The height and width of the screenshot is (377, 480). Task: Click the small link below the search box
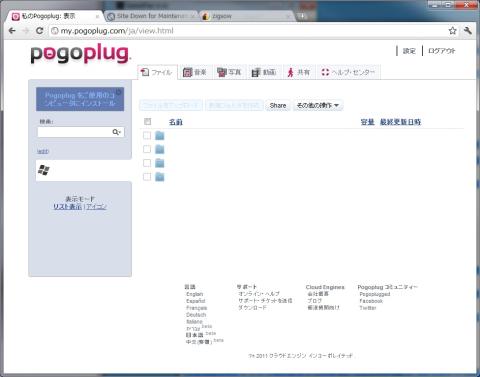coord(43,151)
